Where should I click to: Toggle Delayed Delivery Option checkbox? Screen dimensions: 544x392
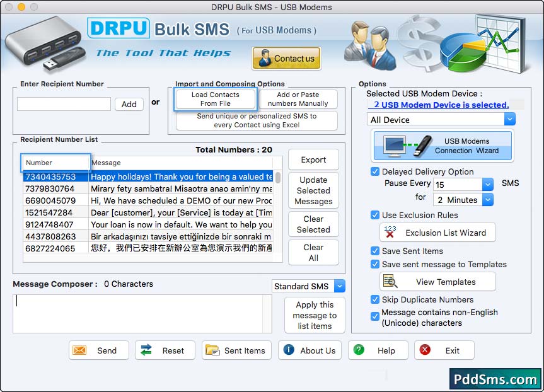pos(374,171)
